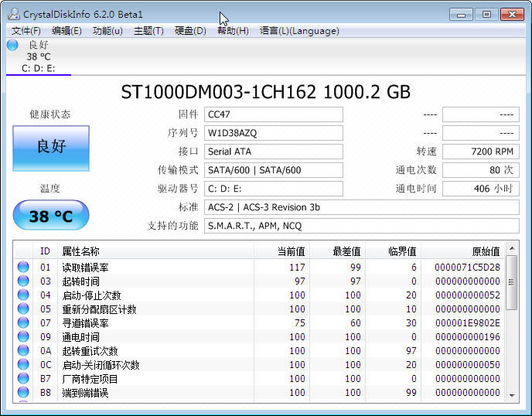Click status orb for 0C 启动-关闭循环次数 row
The width and height of the screenshot is (532, 416).
[23, 364]
